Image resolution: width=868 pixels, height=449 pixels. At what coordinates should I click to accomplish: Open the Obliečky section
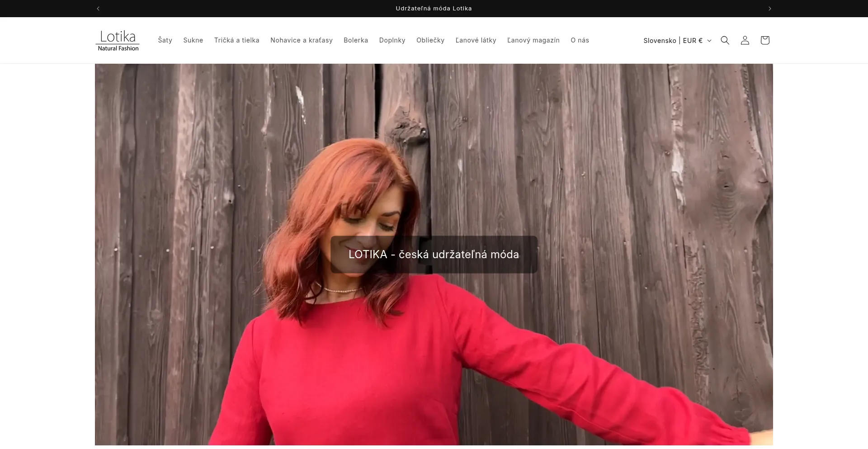[430, 40]
